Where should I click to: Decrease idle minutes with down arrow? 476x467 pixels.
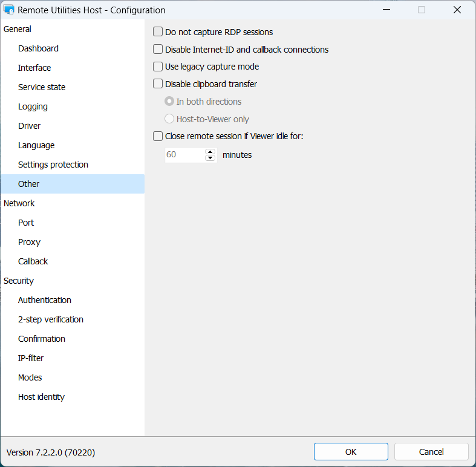(210, 158)
